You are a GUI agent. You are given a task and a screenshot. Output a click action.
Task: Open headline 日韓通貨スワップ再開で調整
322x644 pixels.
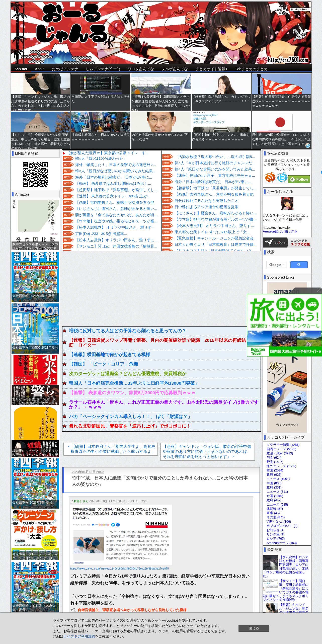(x=157, y=343)
